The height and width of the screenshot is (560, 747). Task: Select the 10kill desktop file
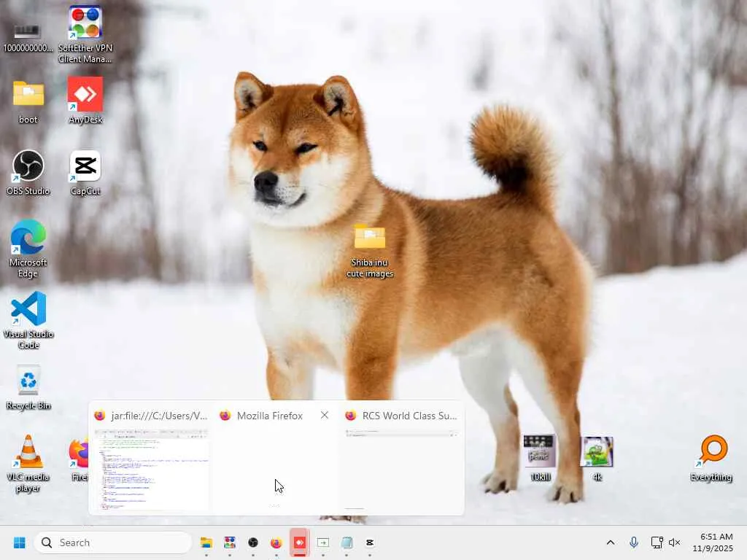point(540,458)
